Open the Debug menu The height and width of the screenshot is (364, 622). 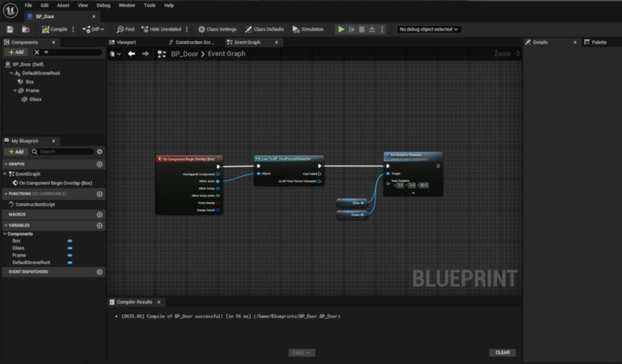click(103, 5)
